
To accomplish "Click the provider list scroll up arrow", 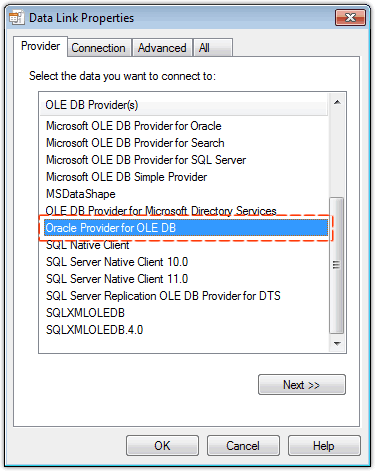I will click(337, 102).
